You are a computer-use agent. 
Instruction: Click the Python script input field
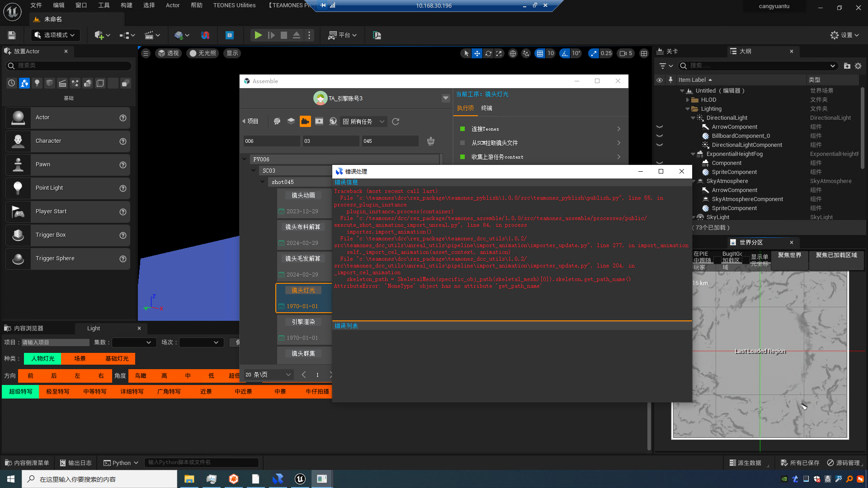tap(201, 462)
